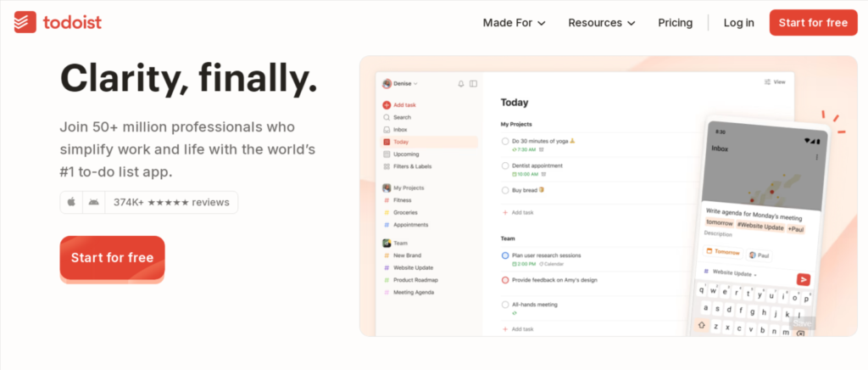The image size is (868, 370).
Task: Click the Description field on phone
Action: (718, 234)
